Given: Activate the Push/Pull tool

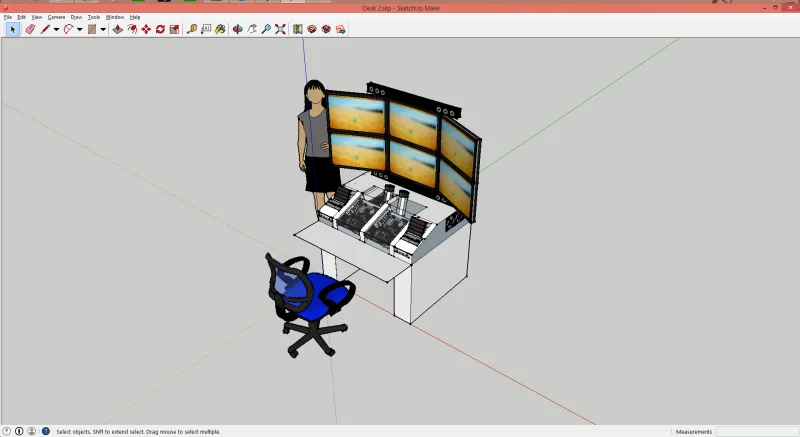Looking at the screenshot, I should (x=118, y=29).
